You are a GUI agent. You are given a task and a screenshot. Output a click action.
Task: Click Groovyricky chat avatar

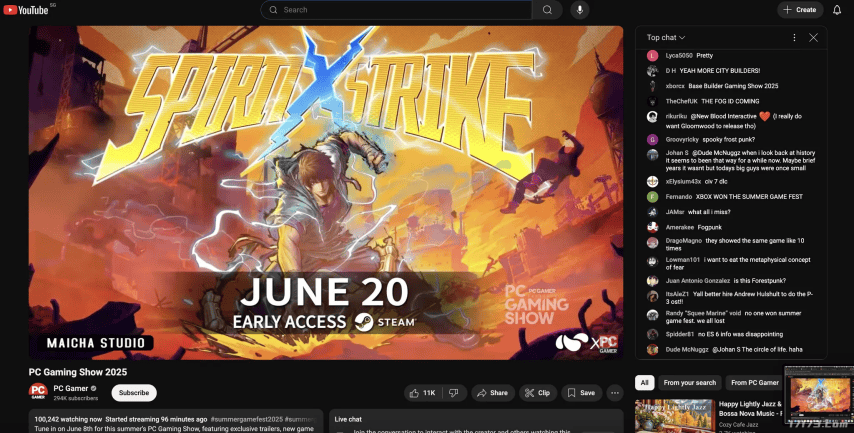pos(652,140)
